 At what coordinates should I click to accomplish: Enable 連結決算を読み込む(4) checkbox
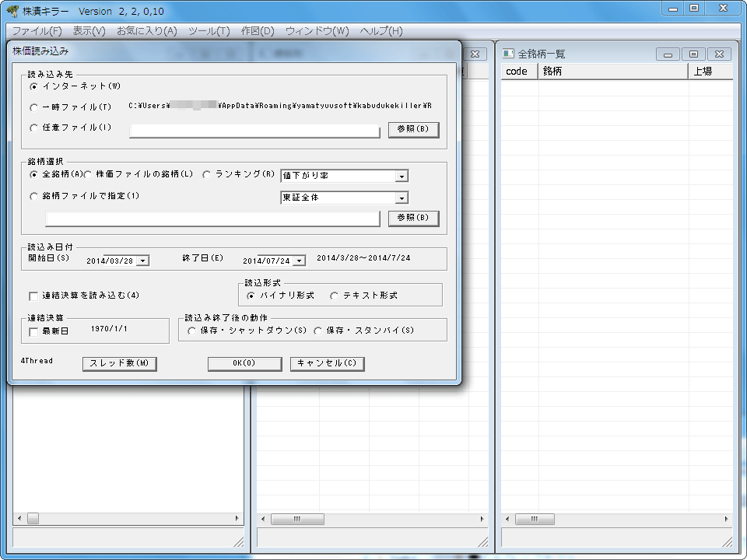[x=33, y=296]
